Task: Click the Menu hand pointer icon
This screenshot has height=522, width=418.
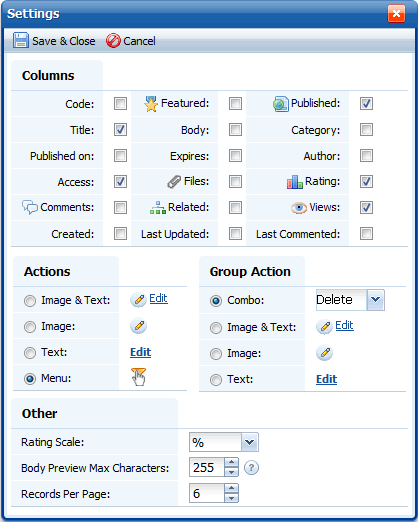Action: 138,377
